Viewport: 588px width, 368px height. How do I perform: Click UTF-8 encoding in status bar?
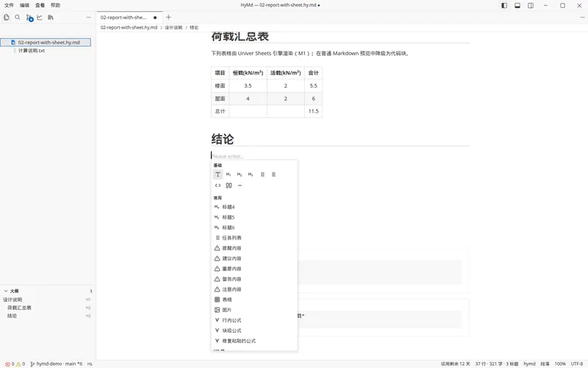click(x=577, y=364)
